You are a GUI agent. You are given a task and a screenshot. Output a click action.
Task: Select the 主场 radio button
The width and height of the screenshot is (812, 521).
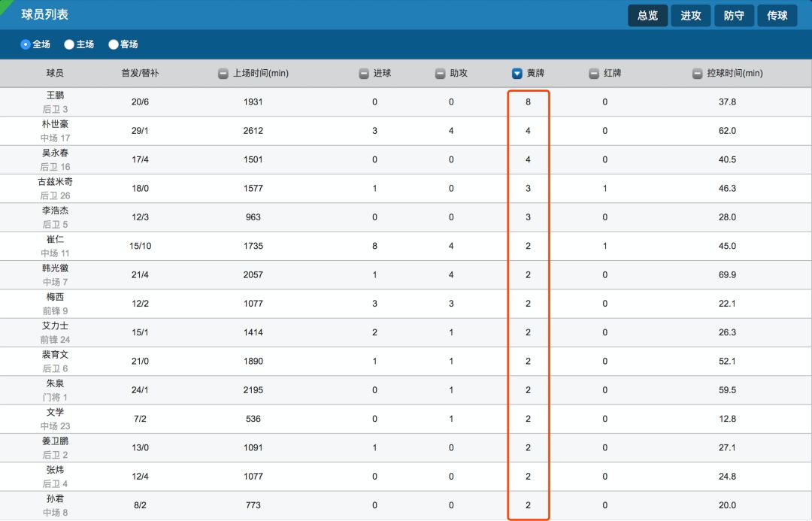click(69, 44)
